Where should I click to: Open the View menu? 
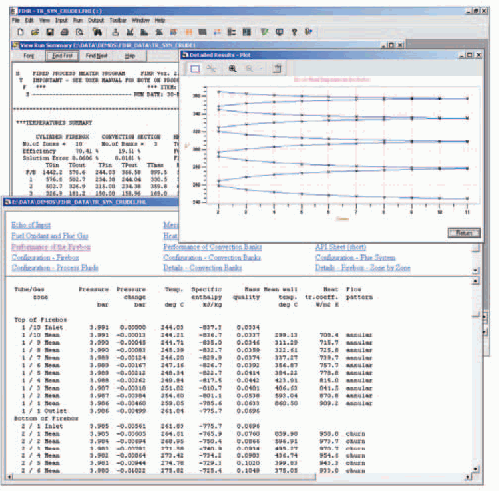(x=44, y=20)
